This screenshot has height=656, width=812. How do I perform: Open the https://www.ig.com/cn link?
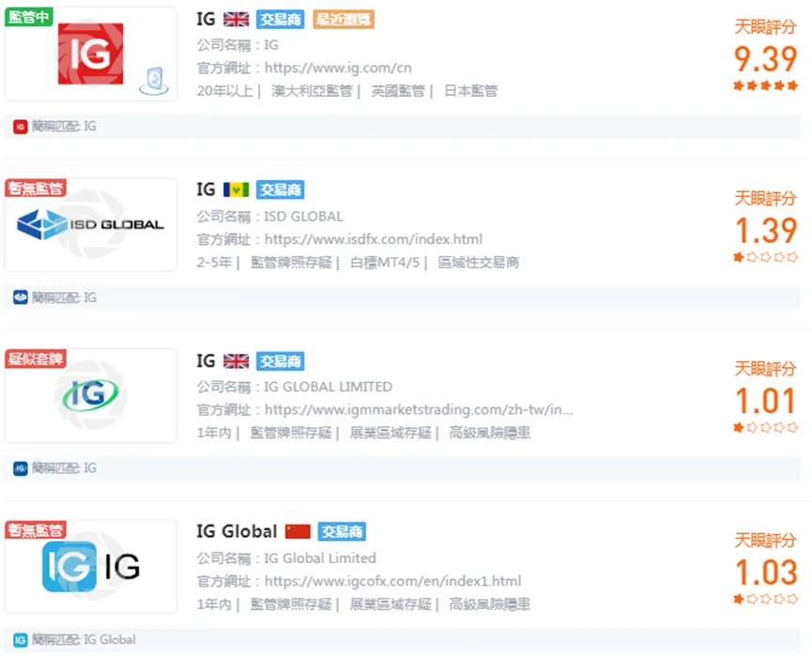[x=338, y=68]
